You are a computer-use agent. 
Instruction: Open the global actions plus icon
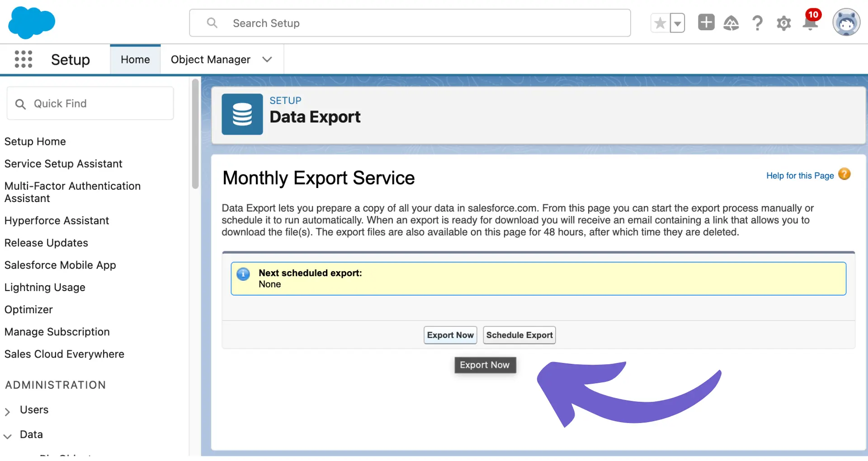706,22
